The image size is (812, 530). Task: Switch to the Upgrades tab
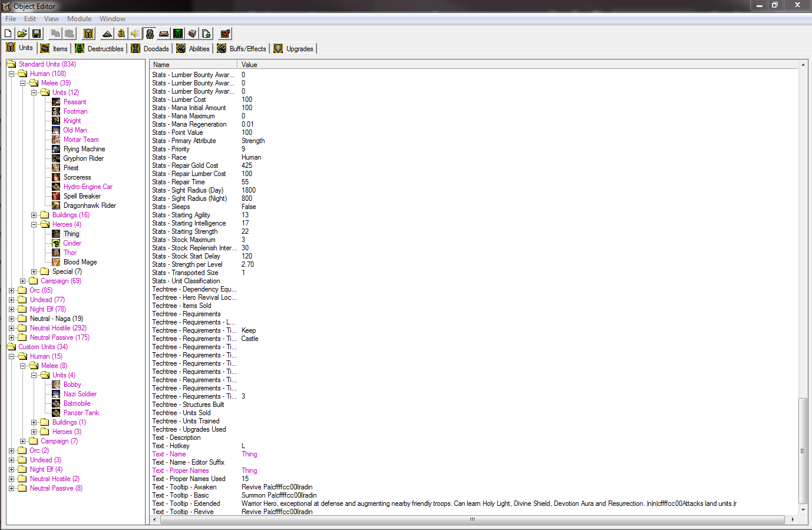[x=293, y=49]
